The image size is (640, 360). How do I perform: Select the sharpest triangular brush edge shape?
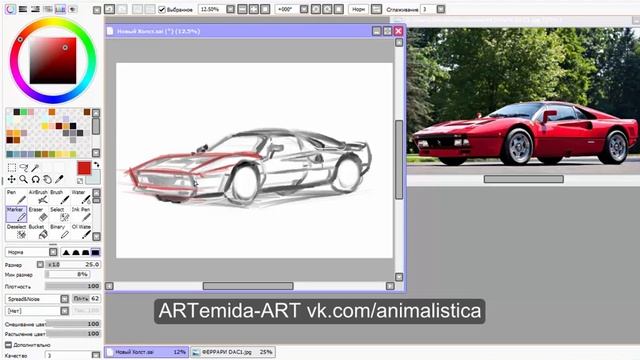66,252
